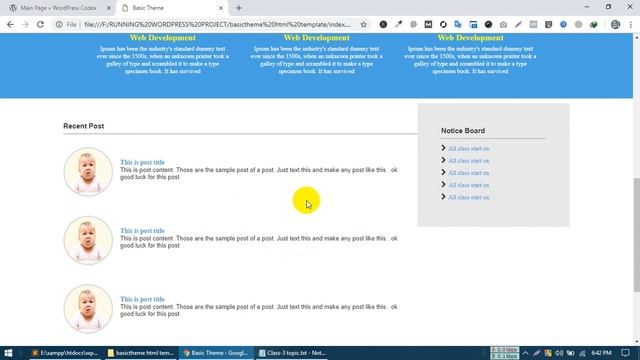Click the 6:42 PM taskbar clock
This screenshot has height=360, width=640.
pyautogui.click(x=601, y=353)
